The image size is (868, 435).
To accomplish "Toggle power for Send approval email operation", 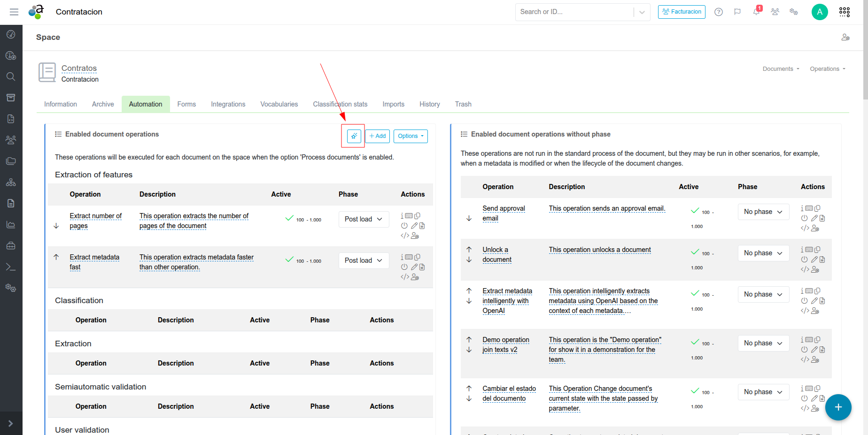I will click(804, 218).
